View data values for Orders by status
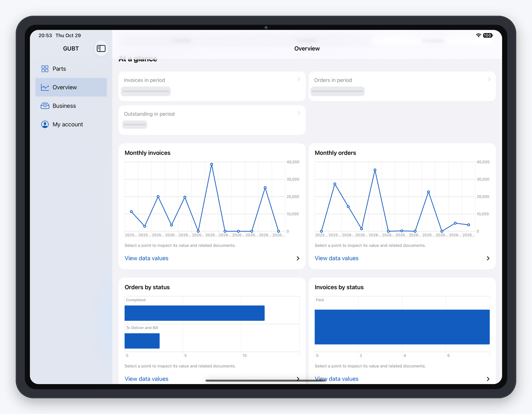532x414 pixels. coord(147,379)
